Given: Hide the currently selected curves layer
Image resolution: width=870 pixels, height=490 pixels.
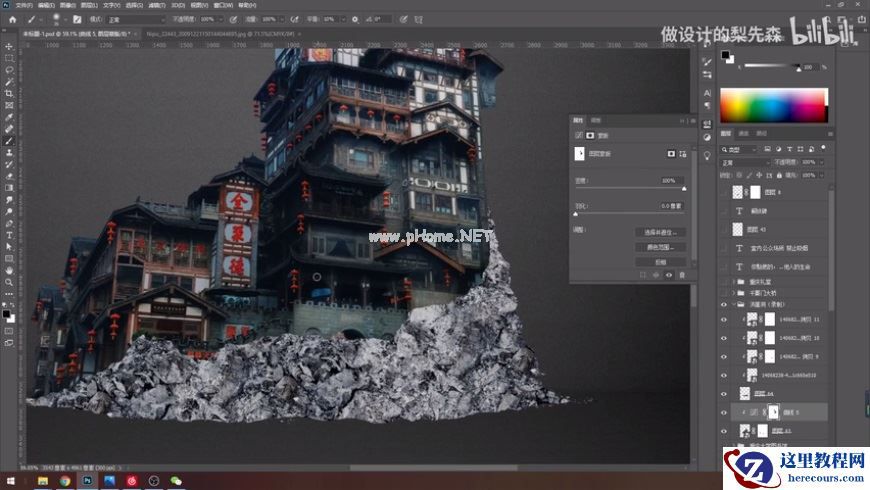Looking at the screenshot, I should 724,412.
